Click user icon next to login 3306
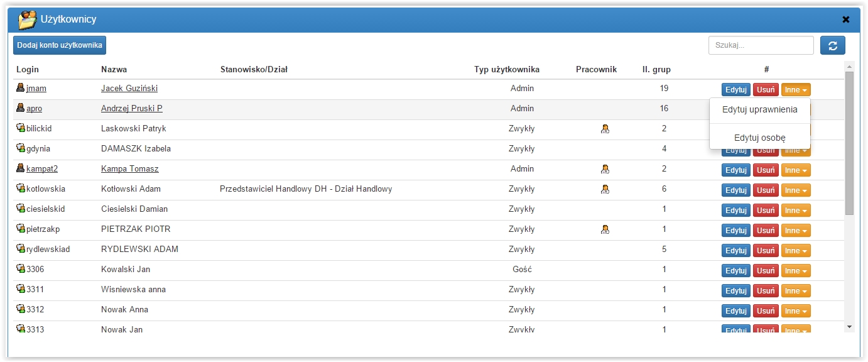868x362 pixels. tap(20, 269)
